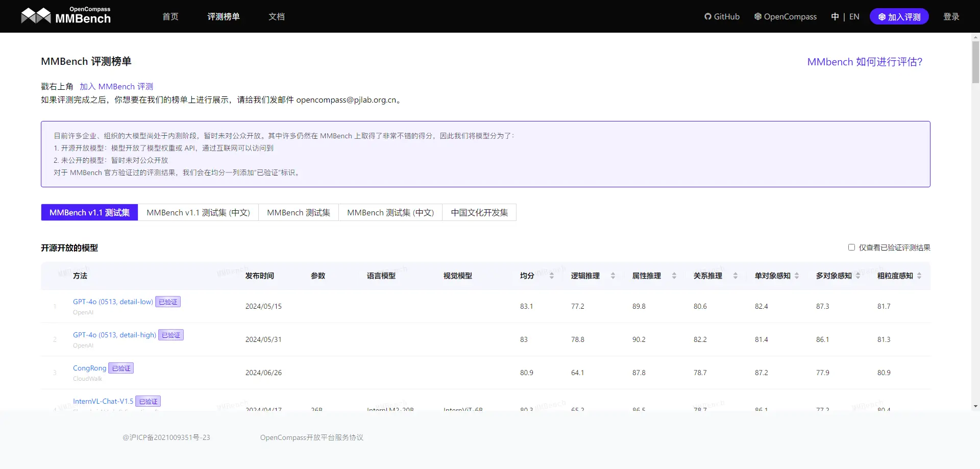Click the 发布时间 column header

260,276
